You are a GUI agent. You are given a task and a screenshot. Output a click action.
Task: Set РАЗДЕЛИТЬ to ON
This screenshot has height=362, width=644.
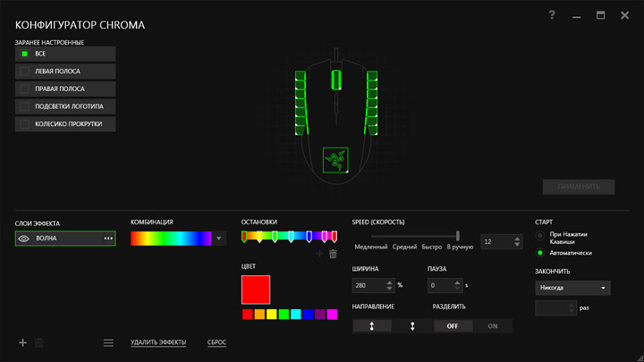tap(493, 326)
